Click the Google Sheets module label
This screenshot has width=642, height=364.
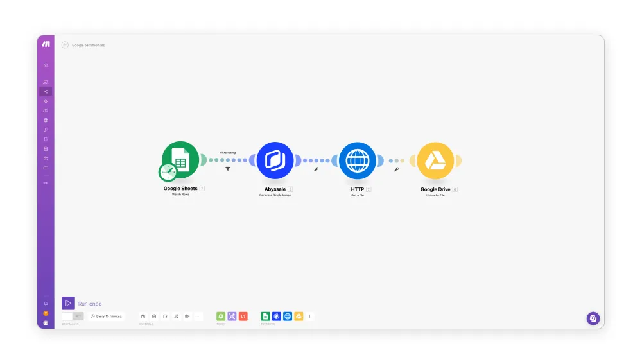pos(180,188)
